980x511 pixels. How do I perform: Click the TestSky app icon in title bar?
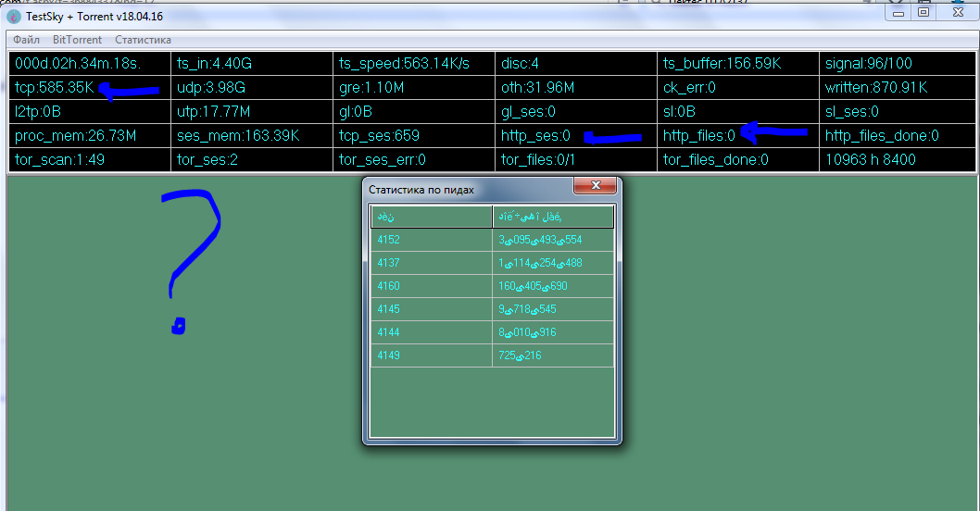point(14,17)
